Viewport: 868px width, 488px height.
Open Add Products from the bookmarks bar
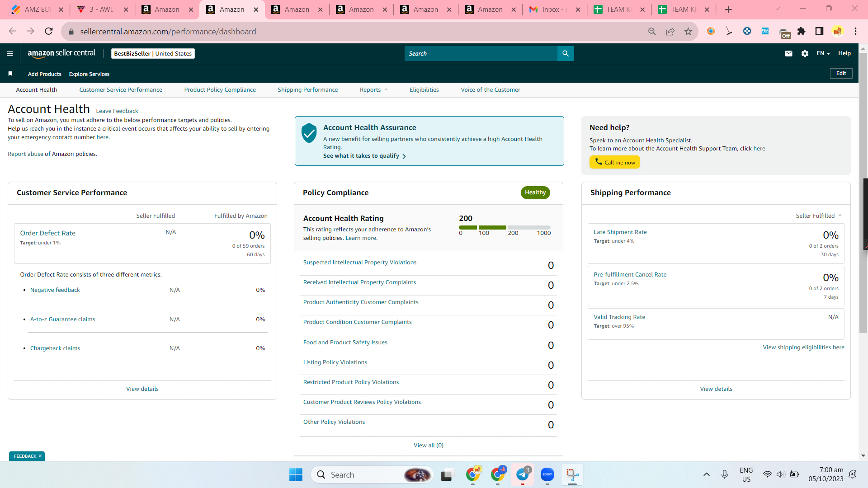click(x=45, y=74)
